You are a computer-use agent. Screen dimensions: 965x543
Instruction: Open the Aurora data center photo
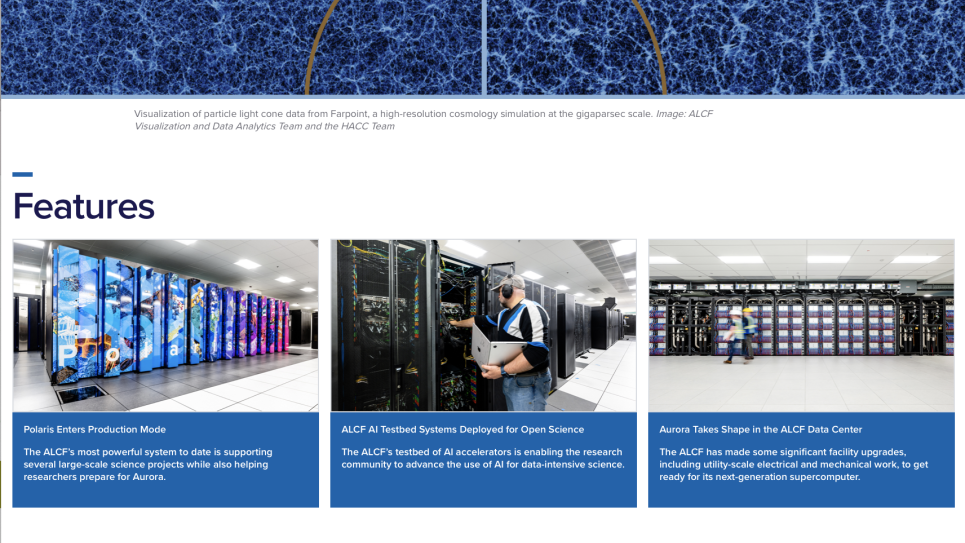pyautogui.click(x=801, y=325)
